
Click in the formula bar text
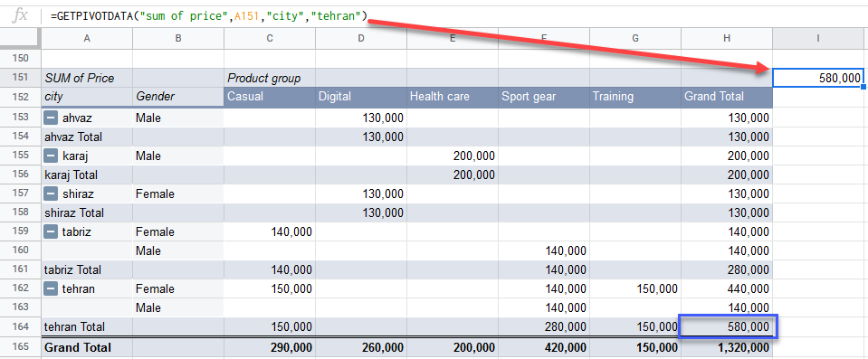(209, 17)
